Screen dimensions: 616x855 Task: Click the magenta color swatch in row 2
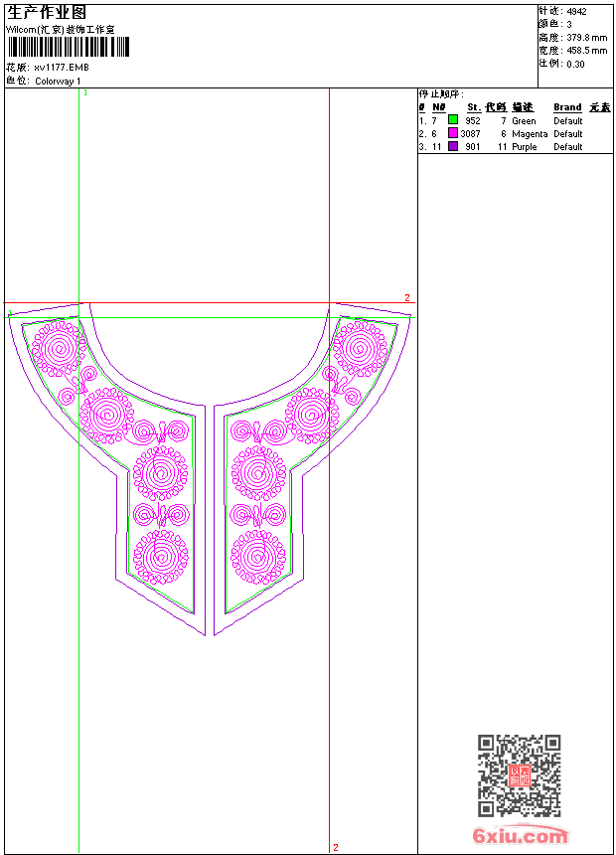[452, 133]
